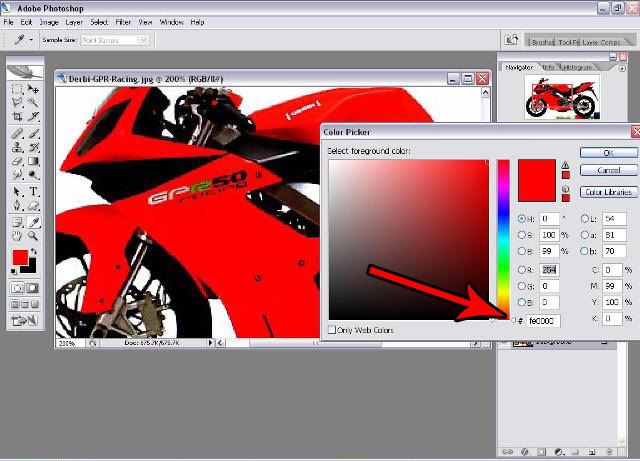Screen dimensions: 640x461
Task: Select the Hand tool
Action: [17, 236]
